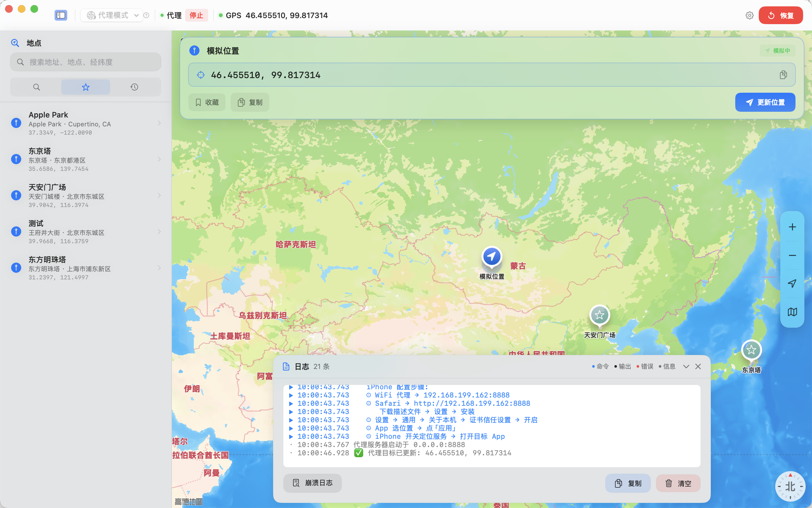Screen dimensions: 812x508
Task: Click the coordinate input field 46.455510, 99.817314
Action: pyautogui.click(x=492, y=75)
